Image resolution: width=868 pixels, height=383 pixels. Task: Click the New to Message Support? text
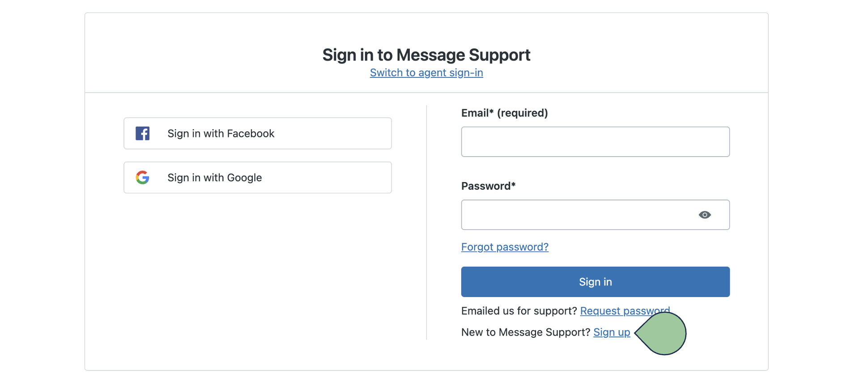[526, 332]
